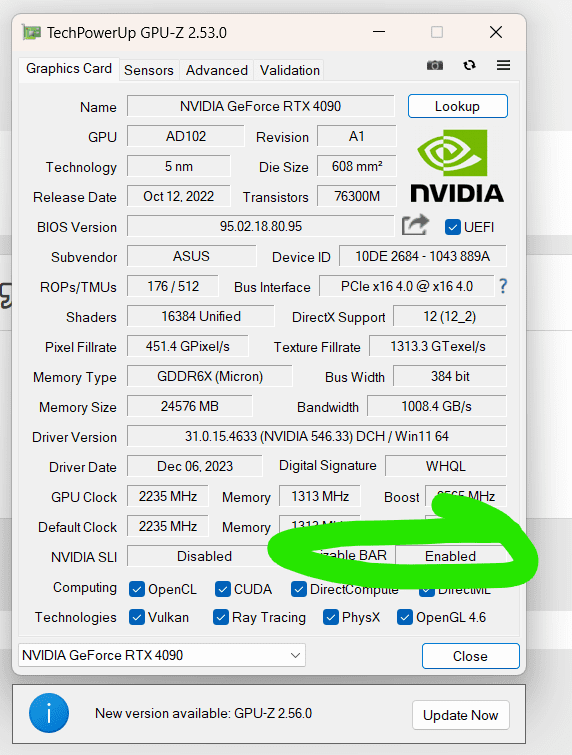
Task: Click the New version available GPU-Z 2.56.0 text
Action: tap(203, 713)
